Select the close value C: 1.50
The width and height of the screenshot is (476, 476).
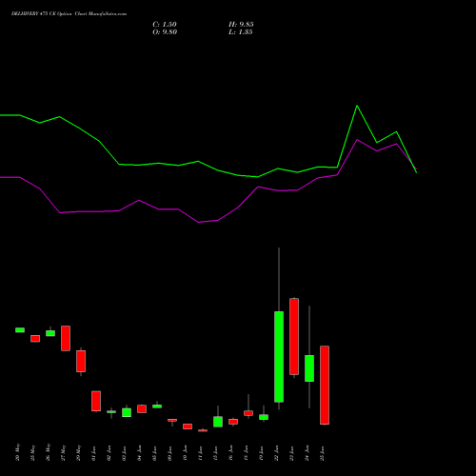tap(165, 25)
